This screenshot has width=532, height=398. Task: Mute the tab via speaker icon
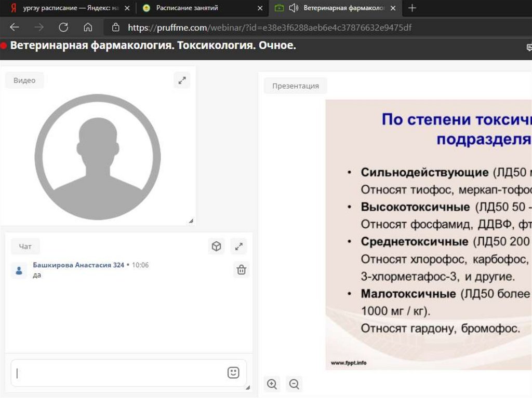294,8
